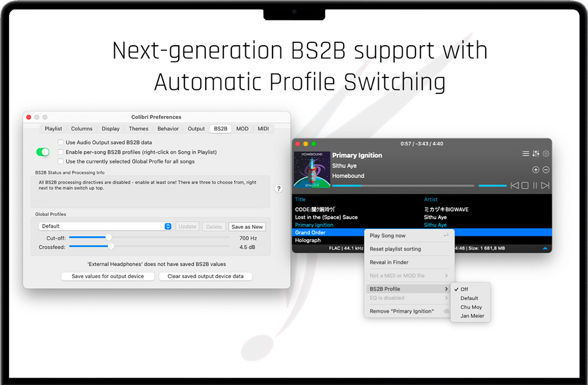The width and height of the screenshot is (588, 385).
Task: Click Save values for output device
Action: point(108,276)
